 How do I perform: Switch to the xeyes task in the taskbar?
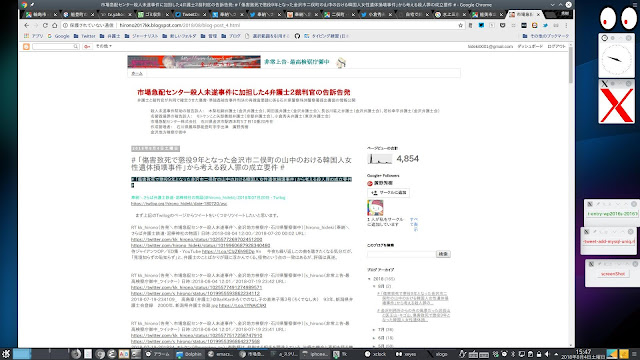(407, 354)
